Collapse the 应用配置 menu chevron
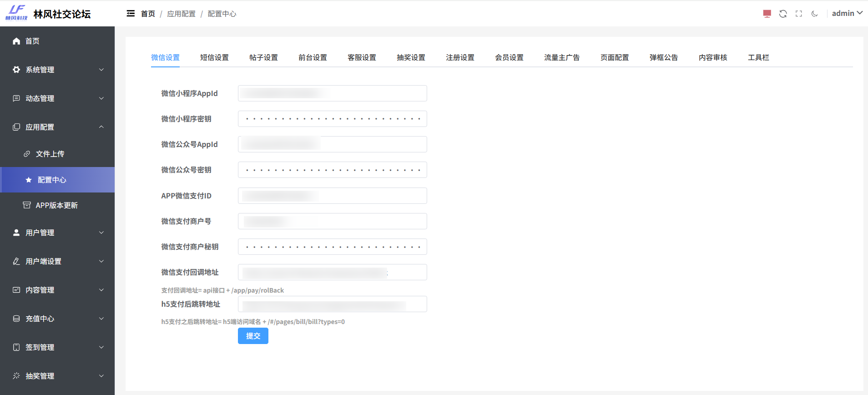Screen dimensions: 868x395 [101, 127]
